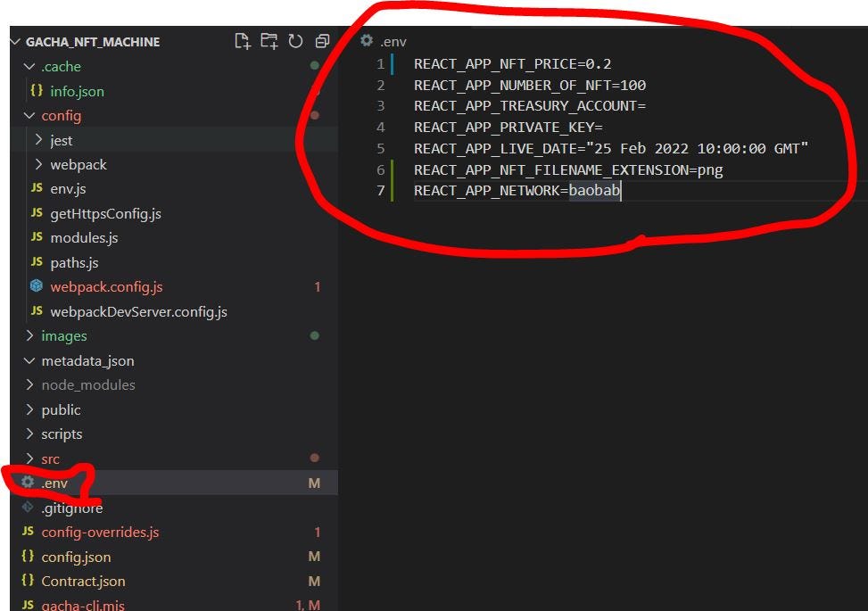Screen dimensions: 868x611
Task: Click the JSON braces icon of info.json
Action: click(x=37, y=91)
